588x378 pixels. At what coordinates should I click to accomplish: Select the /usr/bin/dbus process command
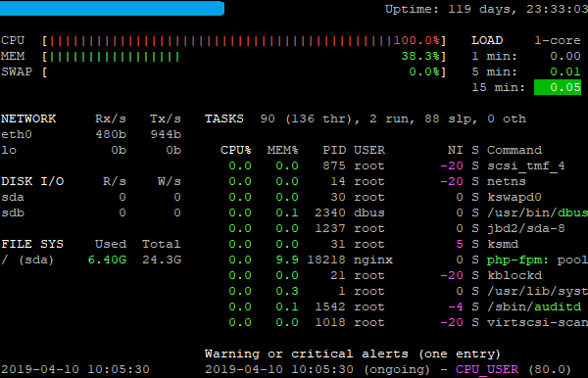[x=537, y=213]
